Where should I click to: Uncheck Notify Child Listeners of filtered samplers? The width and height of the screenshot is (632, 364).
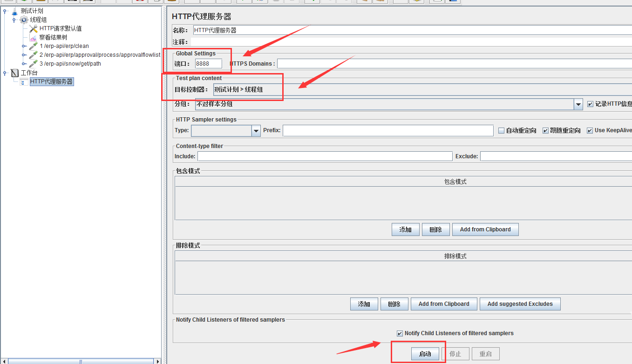click(x=400, y=333)
